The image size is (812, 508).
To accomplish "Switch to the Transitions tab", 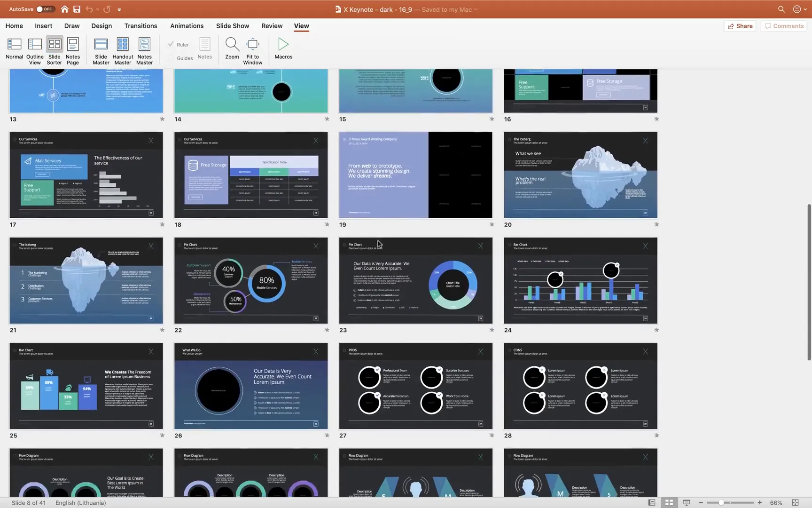I will tap(141, 26).
